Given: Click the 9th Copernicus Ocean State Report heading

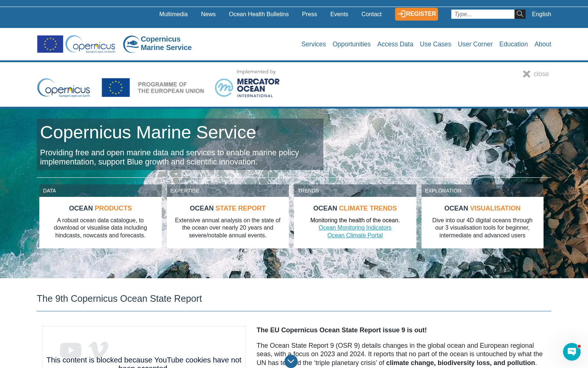Looking at the screenshot, I should (x=119, y=298).
